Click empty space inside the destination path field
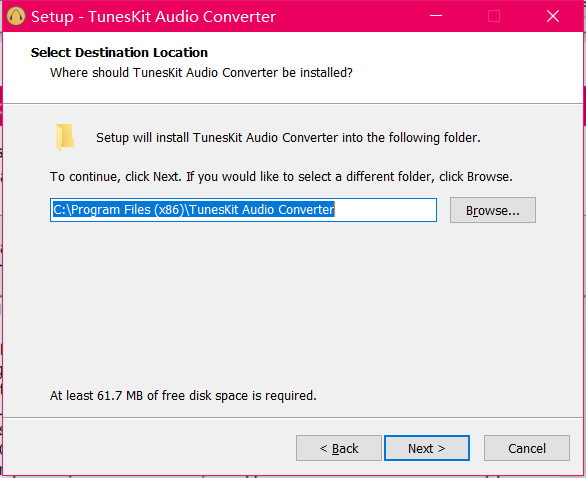The width and height of the screenshot is (586, 478). [x=385, y=210]
